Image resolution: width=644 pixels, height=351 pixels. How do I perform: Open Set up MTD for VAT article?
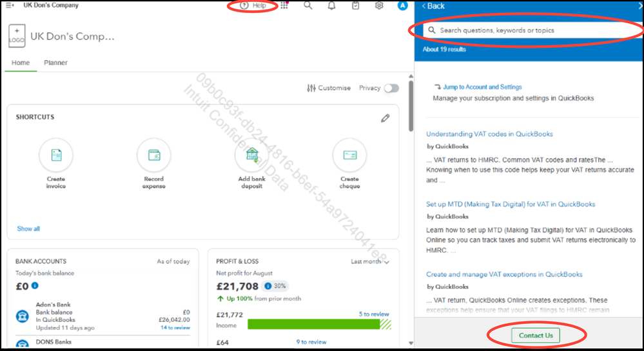tap(511, 205)
